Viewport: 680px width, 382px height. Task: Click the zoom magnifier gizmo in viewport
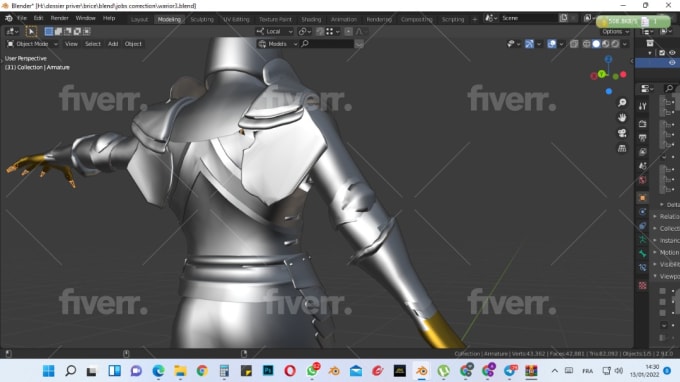pyautogui.click(x=622, y=102)
